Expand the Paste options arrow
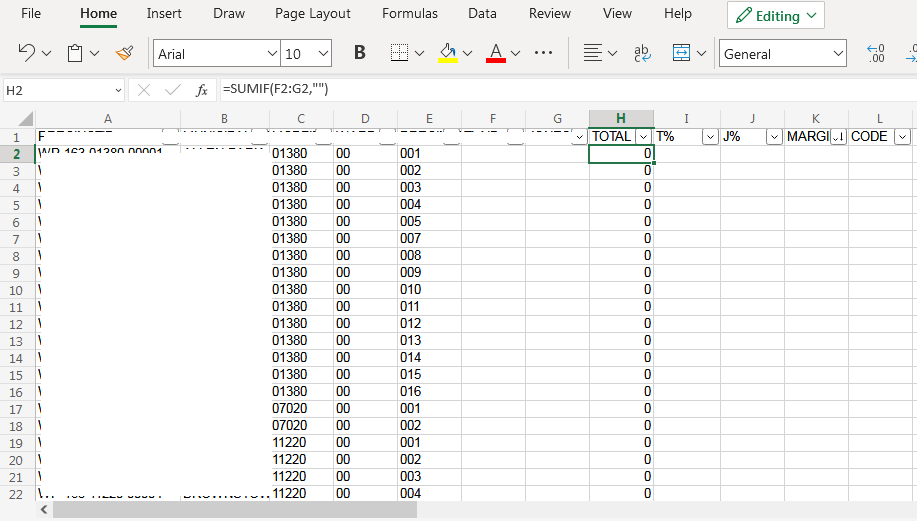The width and height of the screenshot is (917, 521). [x=94, y=54]
